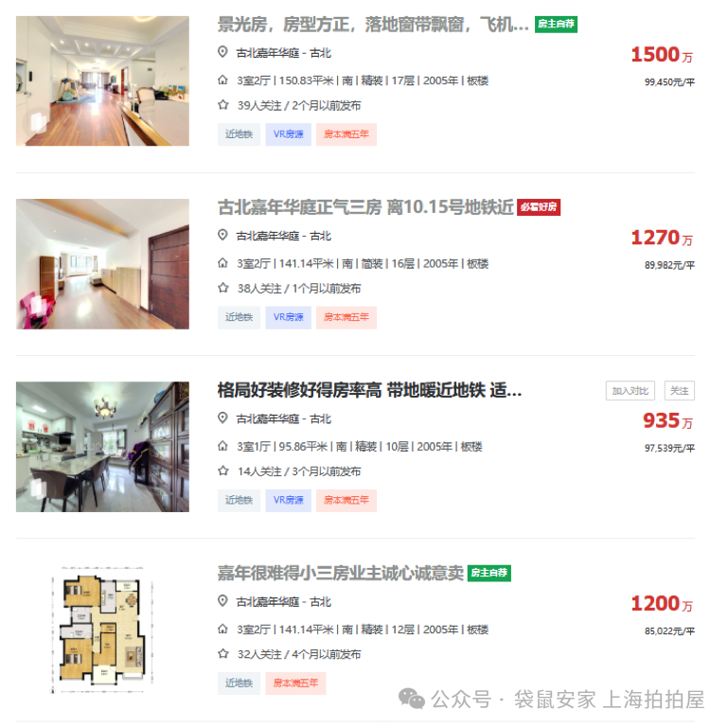The width and height of the screenshot is (728, 728).
Task: Click location pin icon of 935万 listing
Action: [222, 417]
